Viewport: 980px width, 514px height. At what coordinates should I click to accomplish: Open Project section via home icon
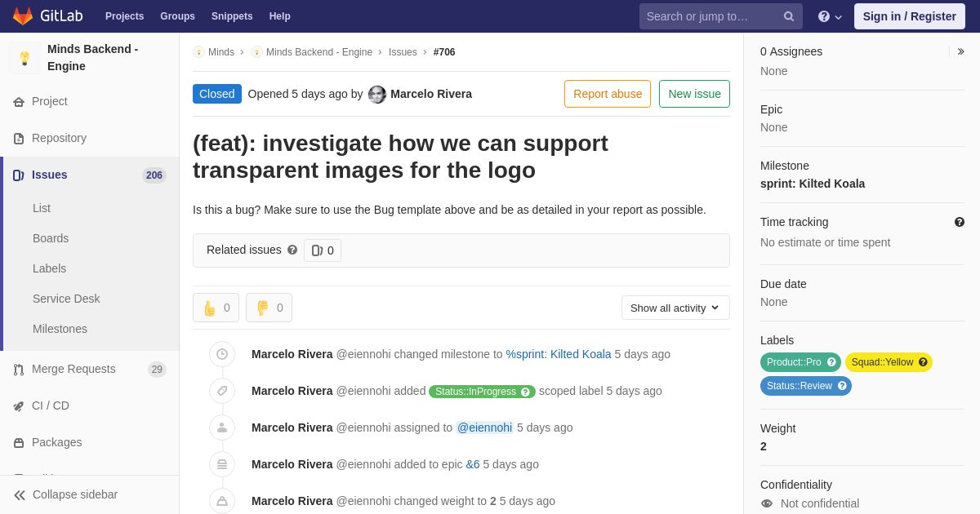point(19,102)
